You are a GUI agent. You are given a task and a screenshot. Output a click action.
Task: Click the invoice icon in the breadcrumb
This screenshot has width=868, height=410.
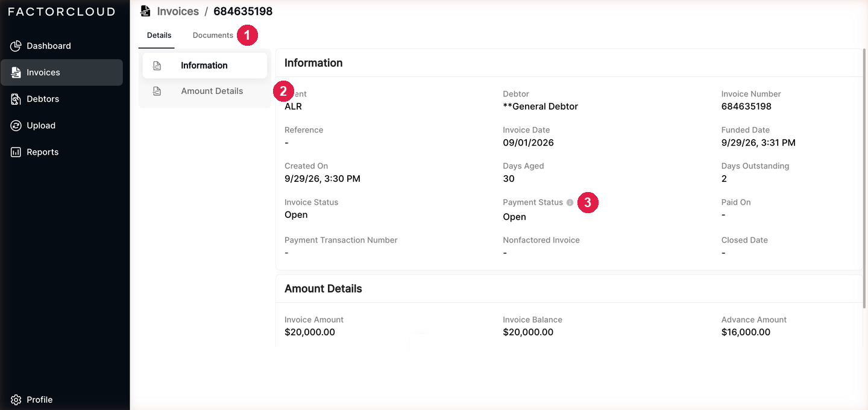click(145, 11)
